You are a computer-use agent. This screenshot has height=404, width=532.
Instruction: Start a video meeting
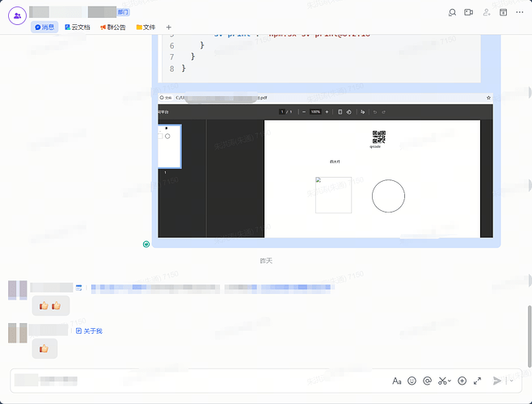468,13
